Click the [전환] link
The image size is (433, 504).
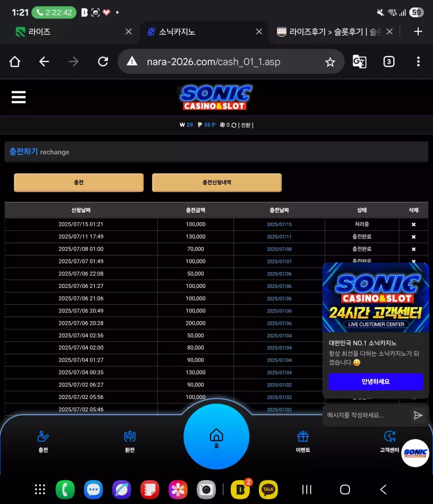coord(246,125)
